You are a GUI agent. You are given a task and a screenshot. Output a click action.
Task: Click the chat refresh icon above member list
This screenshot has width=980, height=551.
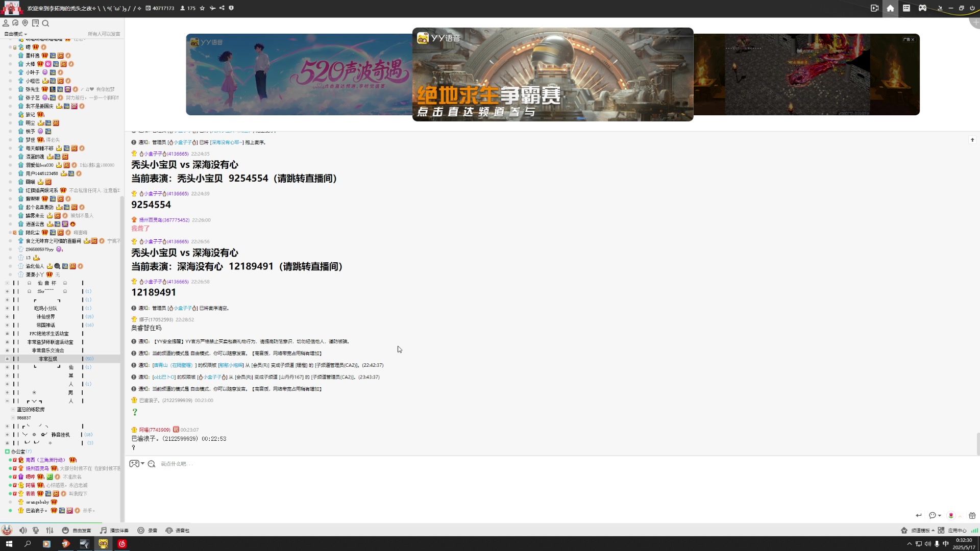point(15,23)
